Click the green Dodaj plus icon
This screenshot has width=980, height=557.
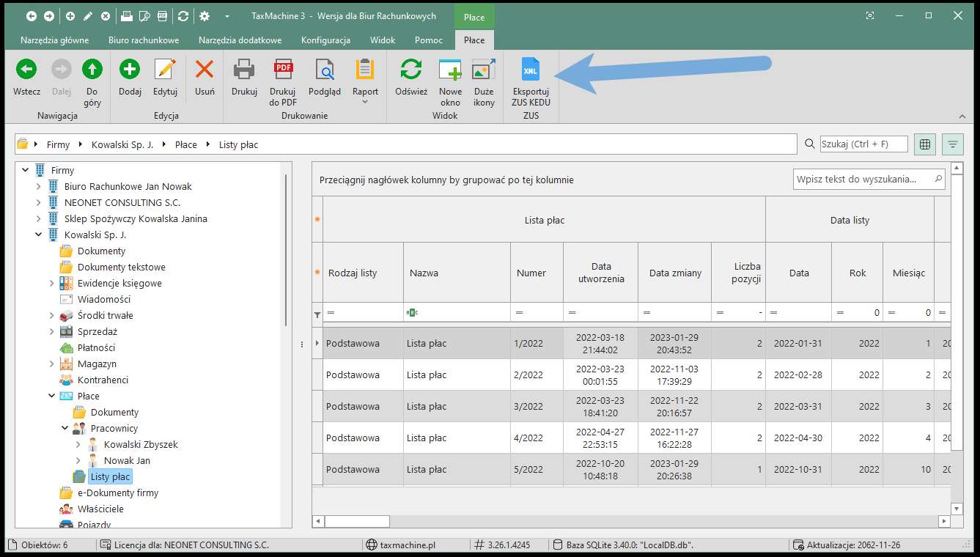pos(130,70)
